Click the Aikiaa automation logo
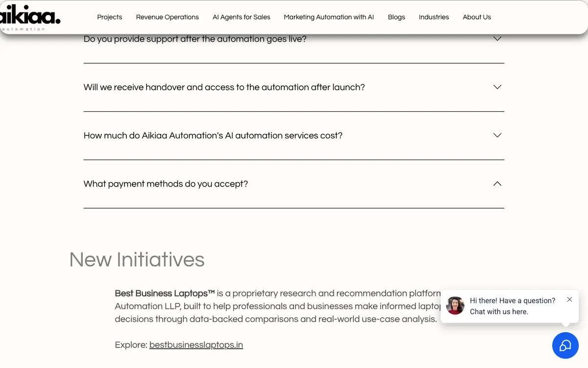This screenshot has height=368, width=588. coord(29,19)
